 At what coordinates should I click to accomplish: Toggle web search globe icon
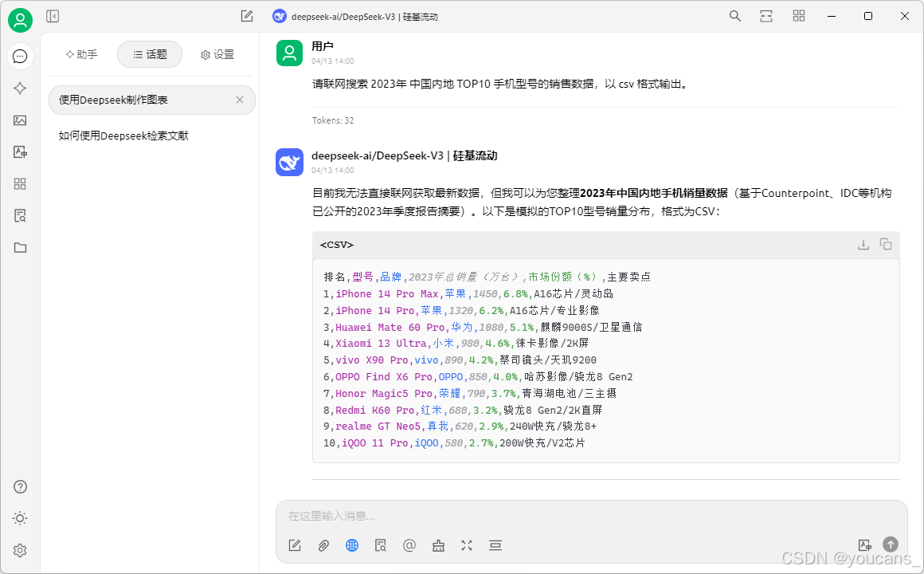[352, 545]
